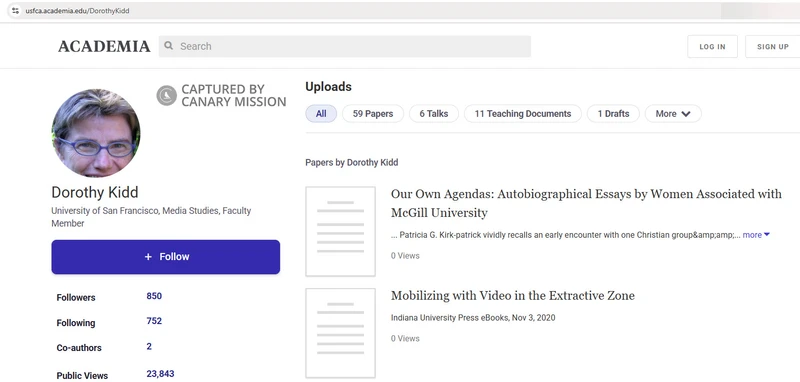Click the browser address bar URL
The image size is (800, 382).
pos(77,11)
